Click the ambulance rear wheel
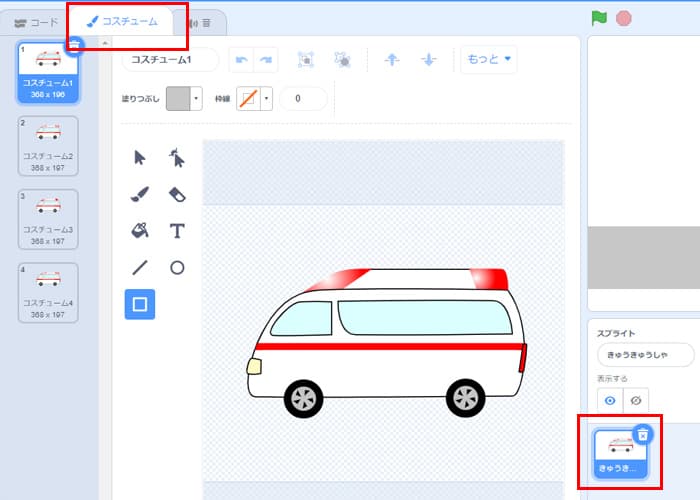The width and height of the screenshot is (700, 500). (x=465, y=398)
